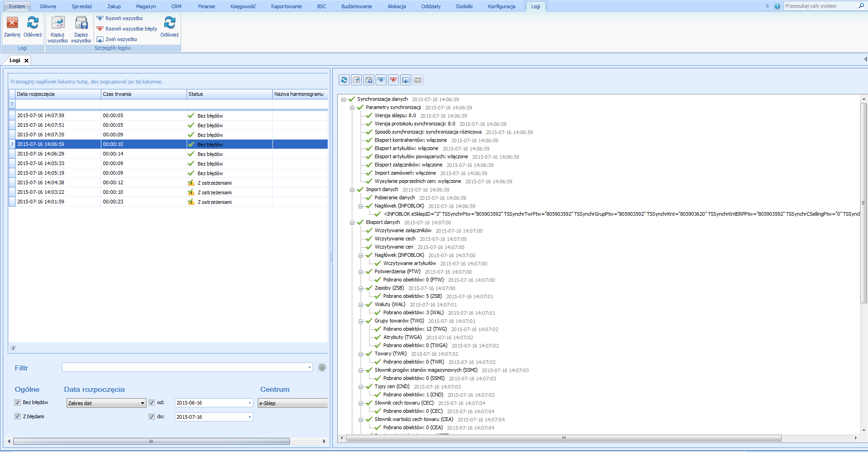Toggle the Z błędami checkbox
868x452 pixels.
[x=18, y=416]
